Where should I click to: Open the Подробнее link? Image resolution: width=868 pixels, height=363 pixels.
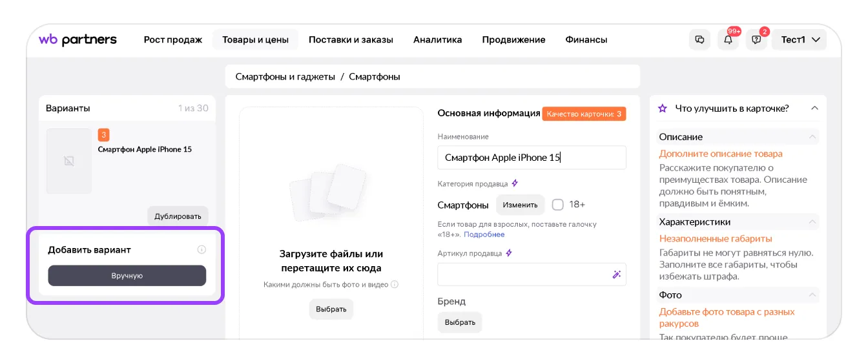[x=484, y=234]
